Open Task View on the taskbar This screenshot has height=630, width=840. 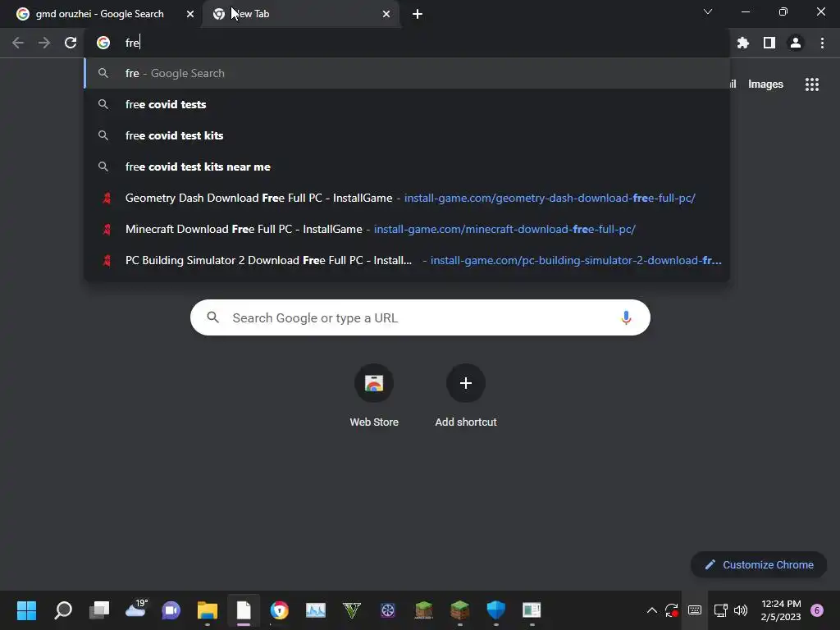tap(99, 610)
